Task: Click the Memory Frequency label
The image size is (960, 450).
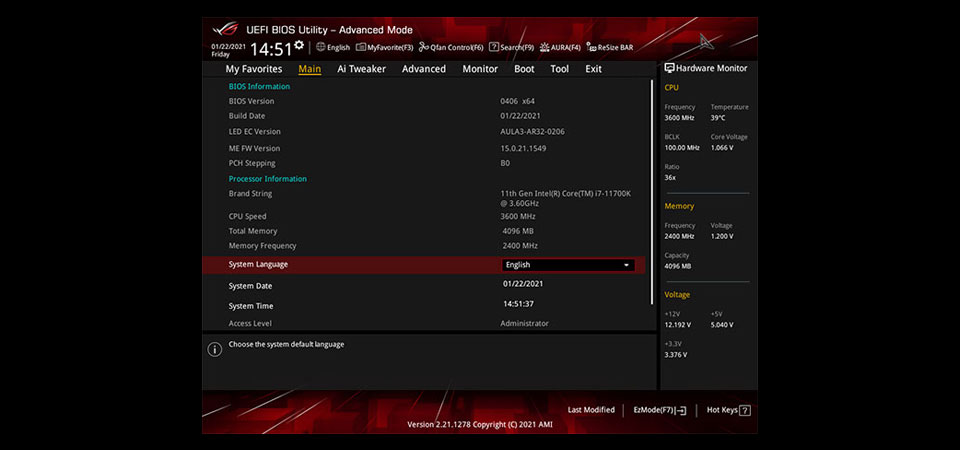Action: (x=262, y=246)
